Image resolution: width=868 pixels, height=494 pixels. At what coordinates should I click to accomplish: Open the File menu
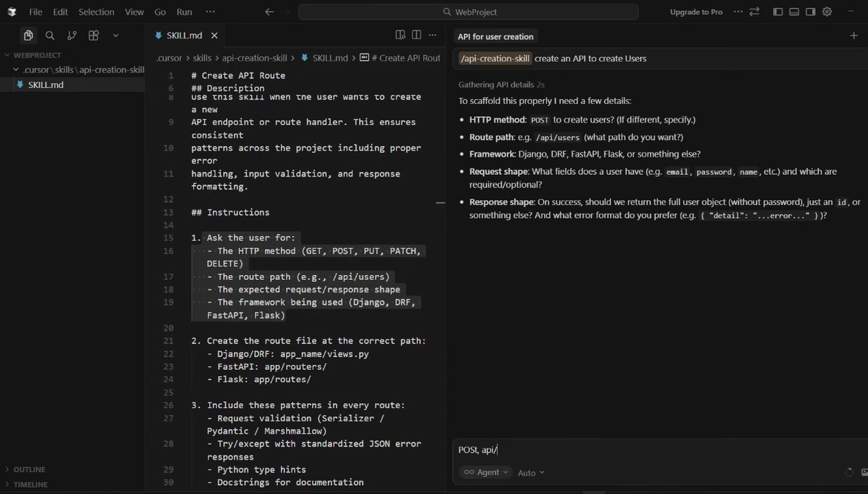35,12
